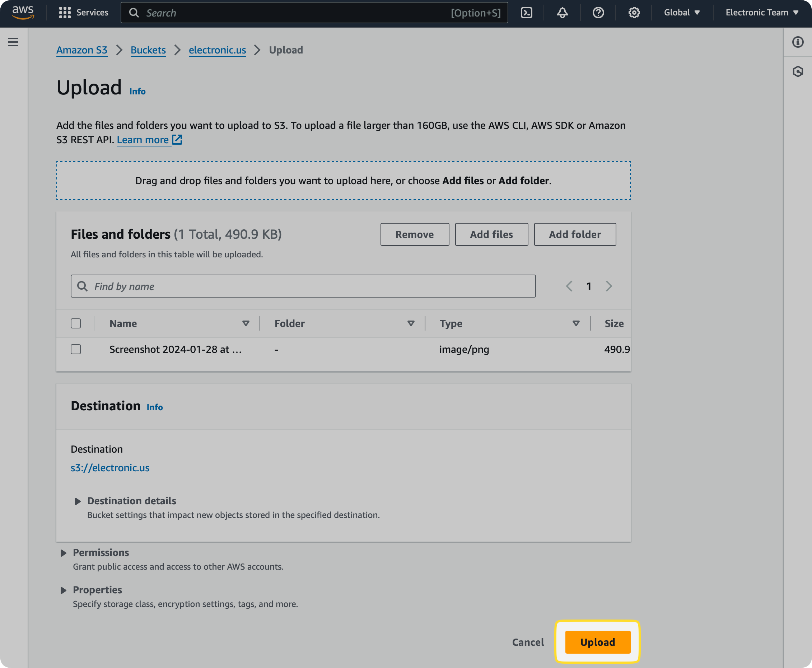Toggle the left sidebar hamburger icon
Viewport: 812px width, 668px height.
pyautogui.click(x=14, y=42)
